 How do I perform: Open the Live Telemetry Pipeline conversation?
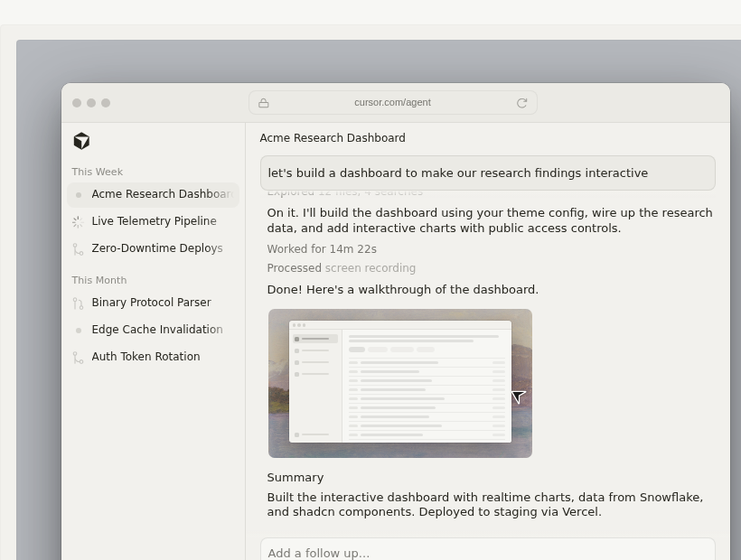[x=153, y=221]
